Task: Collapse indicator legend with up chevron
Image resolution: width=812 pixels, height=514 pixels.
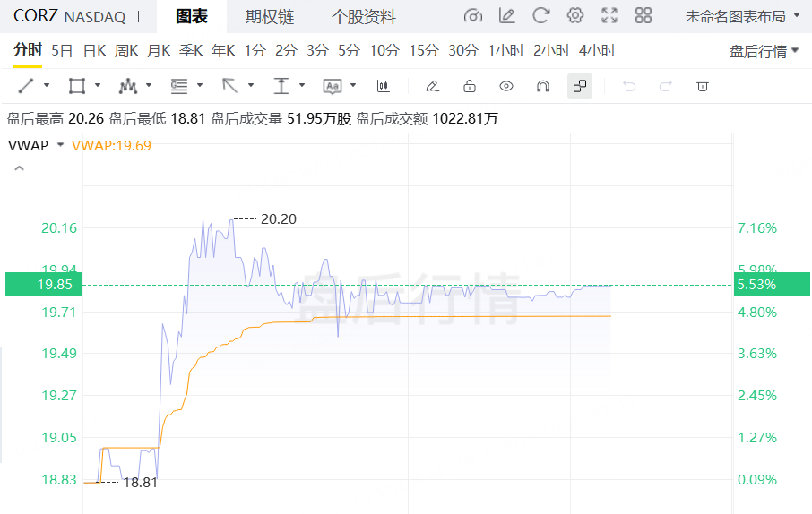Action: [x=19, y=168]
